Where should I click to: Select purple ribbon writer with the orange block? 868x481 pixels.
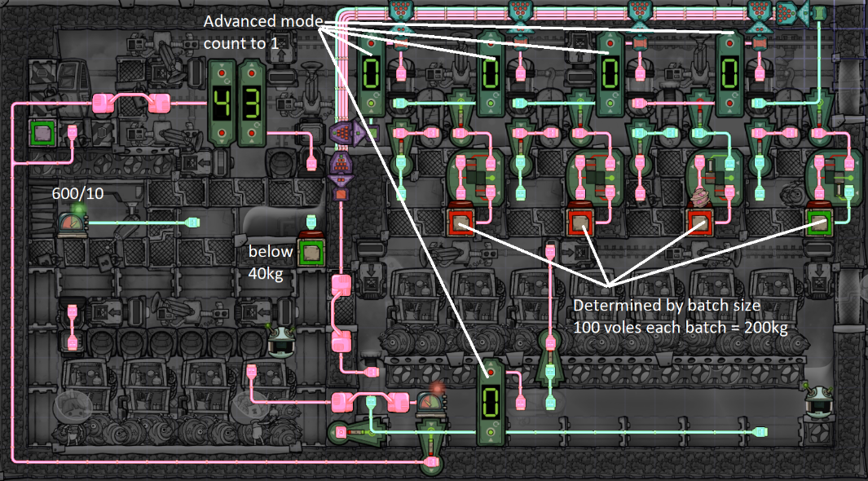(341, 177)
